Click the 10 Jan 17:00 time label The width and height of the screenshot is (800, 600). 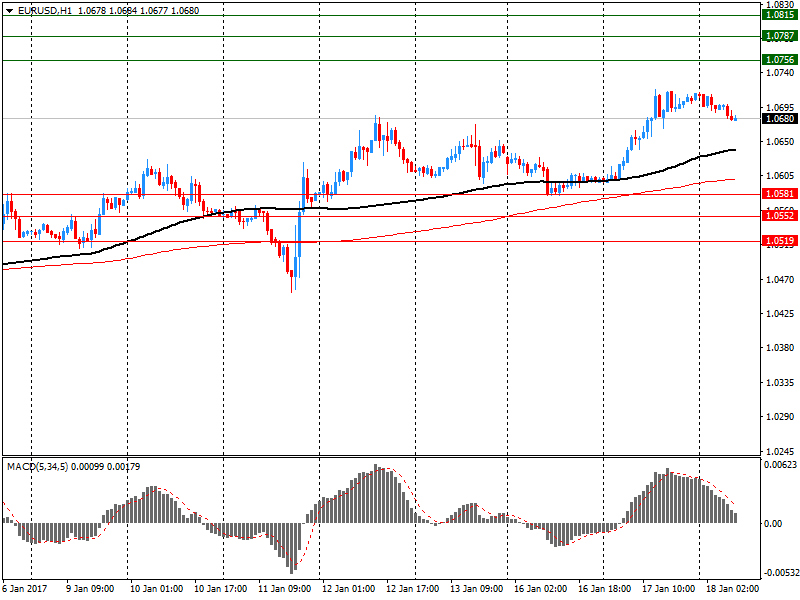[x=221, y=589]
